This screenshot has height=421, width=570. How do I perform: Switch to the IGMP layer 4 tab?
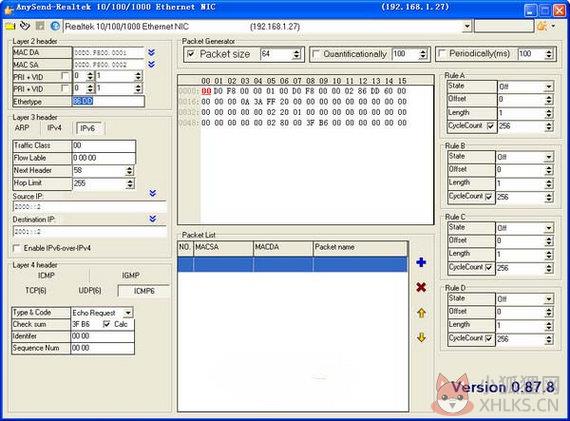point(131,275)
